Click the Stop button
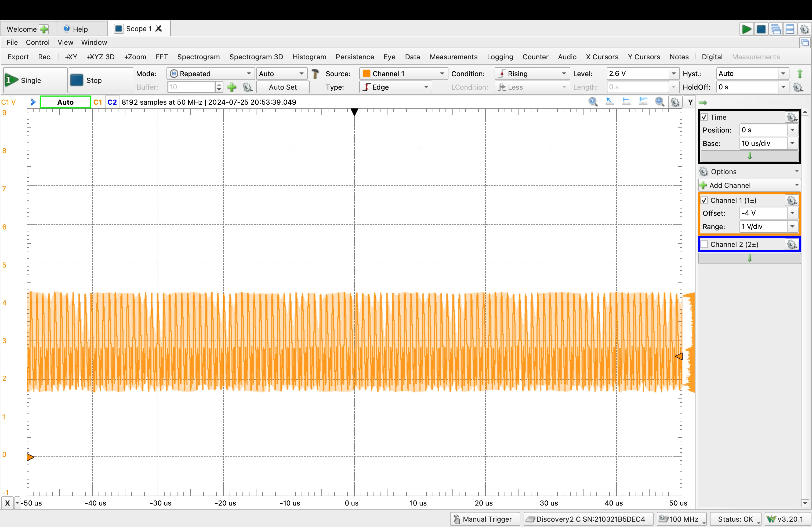The width and height of the screenshot is (812, 527). point(101,80)
